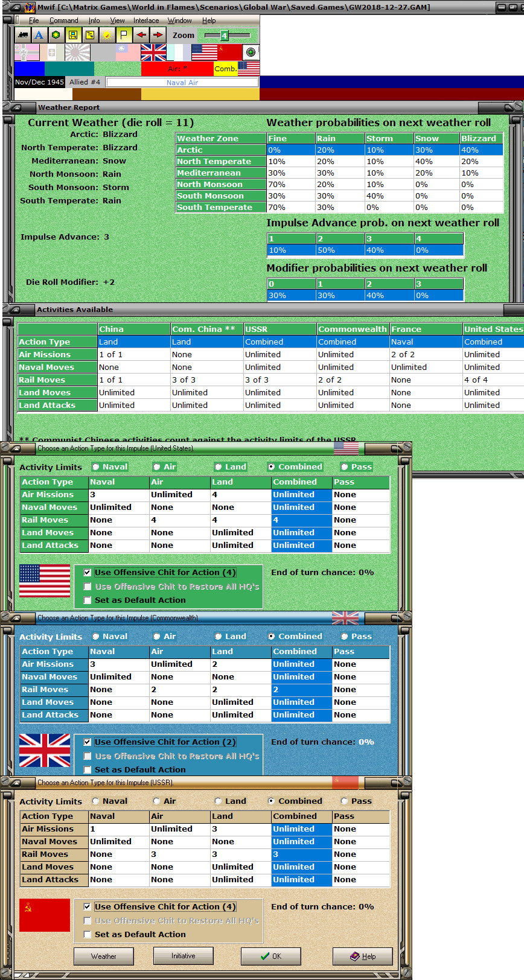This screenshot has width=524, height=980.
Task: Click the Allied #4 impulse label
Action: point(85,82)
